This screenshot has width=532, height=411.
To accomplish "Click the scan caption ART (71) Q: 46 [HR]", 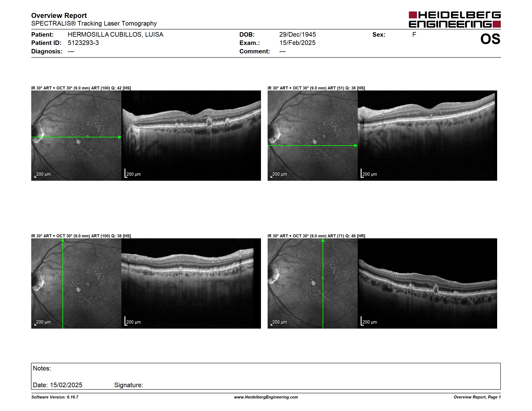I will [x=316, y=236].
